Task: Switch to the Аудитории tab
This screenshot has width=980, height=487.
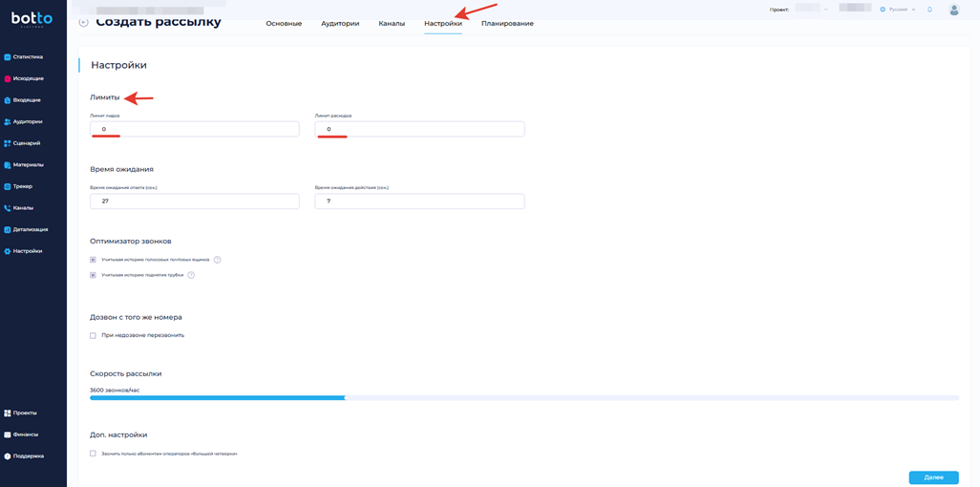Action: point(340,24)
